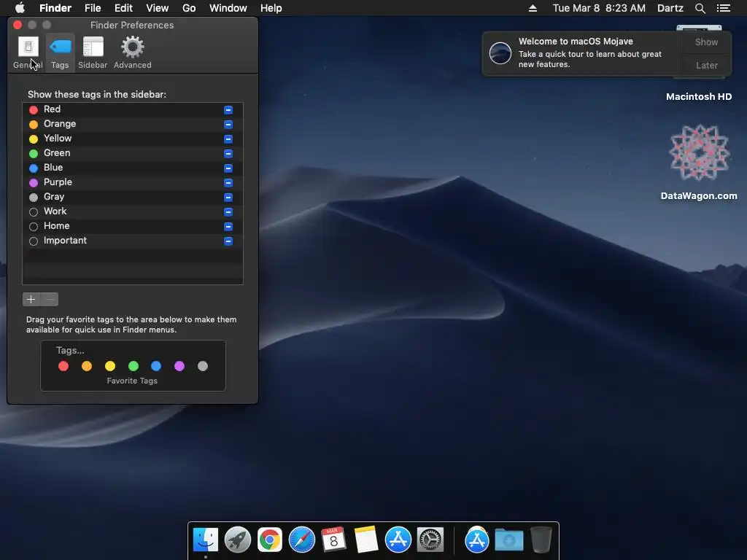This screenshot has width=747, height=560.
Task: Click the Dartz user menu
Action: [x=670, y=8]
